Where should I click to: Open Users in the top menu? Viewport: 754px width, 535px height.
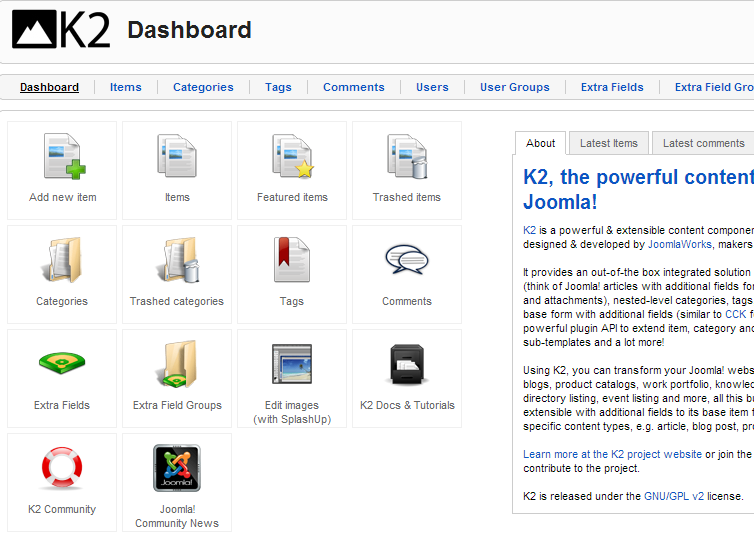click(432, 87)
